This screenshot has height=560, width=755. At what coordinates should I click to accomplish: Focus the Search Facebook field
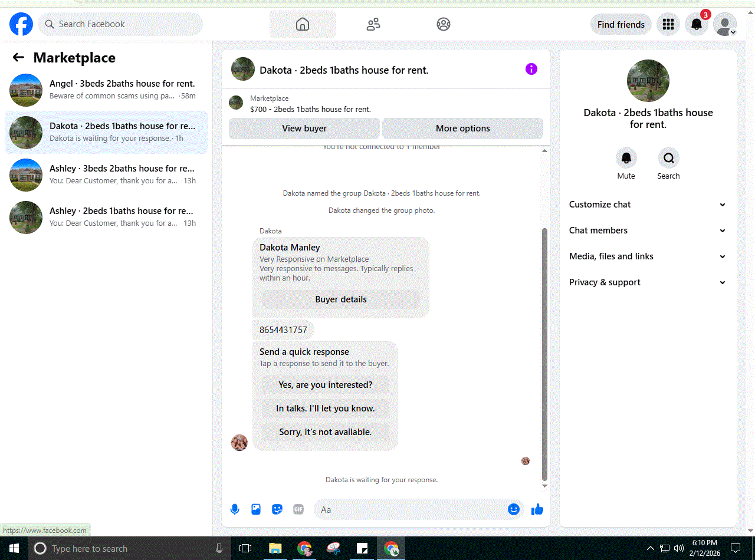120,24
